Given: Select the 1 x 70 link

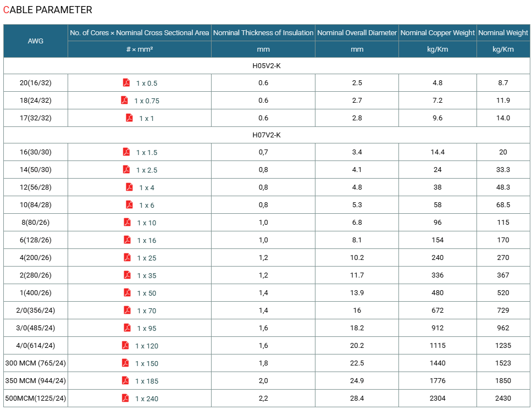Looking at the screenshot, I should tap(147, 311).
